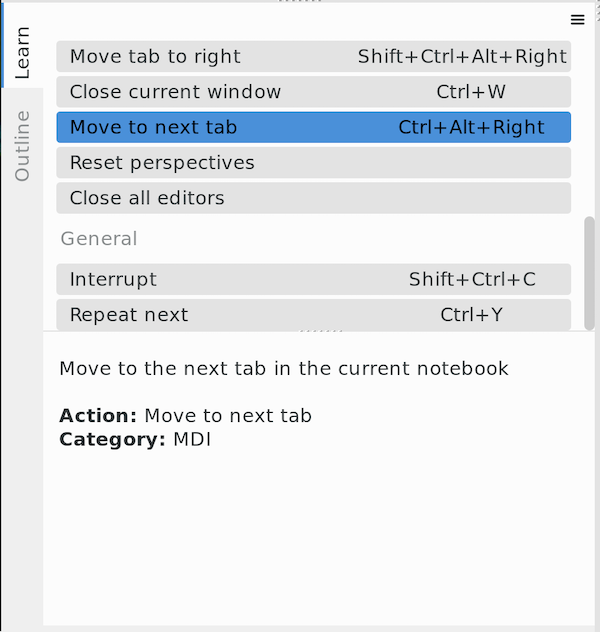Image resolution: width=600 pixels, height=632 pixels.
Task: Select the Close current window action
Action: pos(175,92)
